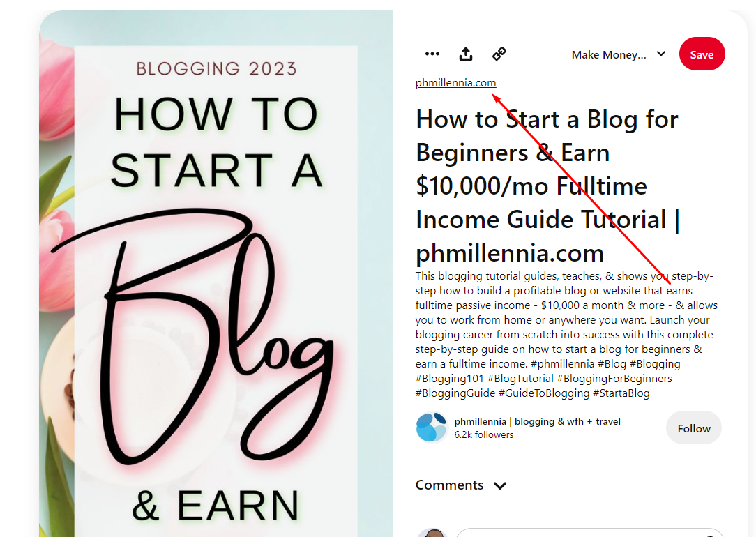The width and height of the screenshot is (756, 537).
Task: Click the Comments heading
Action: click(x=449, y=485)
